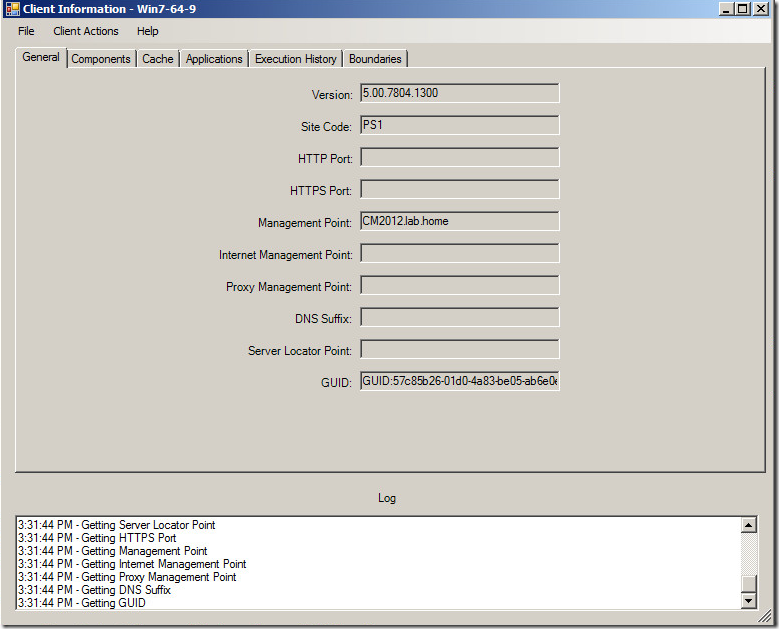The image size is (779, 629).
Task: Switch to the Components tab
Action: point(101,59)
